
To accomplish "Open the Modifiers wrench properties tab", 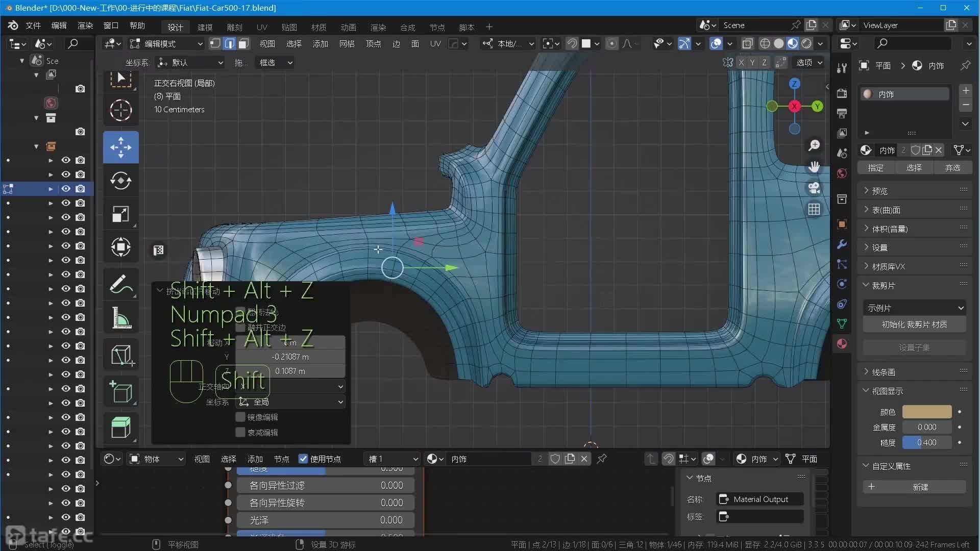I will 842,244.
